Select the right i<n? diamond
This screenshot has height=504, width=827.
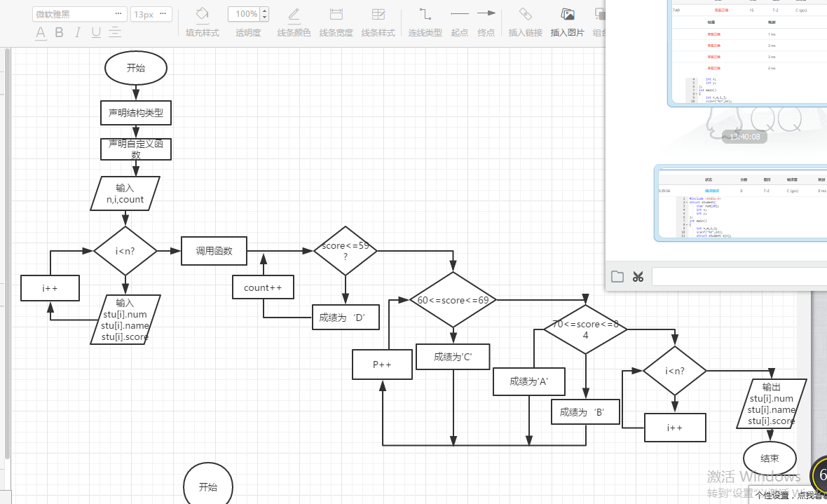coord(675,371)
